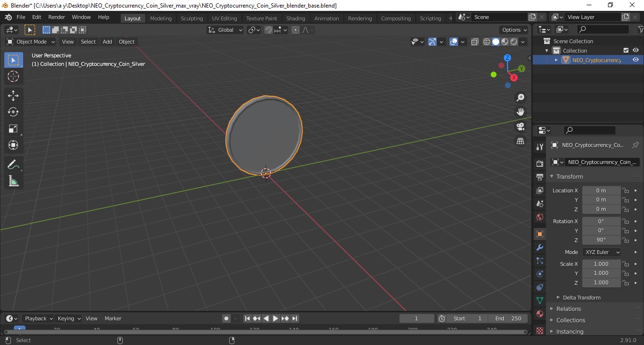
Task: Open the Particles properties tab
Action: click(539, 261)
